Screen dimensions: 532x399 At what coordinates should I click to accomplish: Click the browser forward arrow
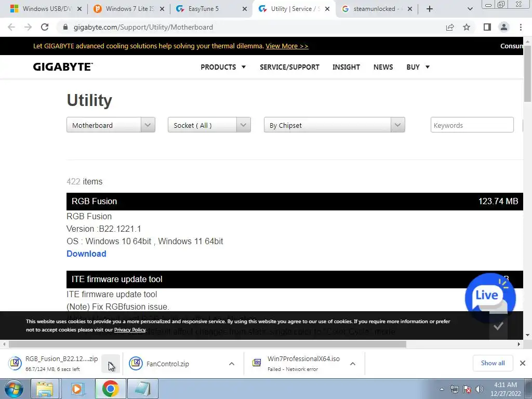[x=28, y=27]
